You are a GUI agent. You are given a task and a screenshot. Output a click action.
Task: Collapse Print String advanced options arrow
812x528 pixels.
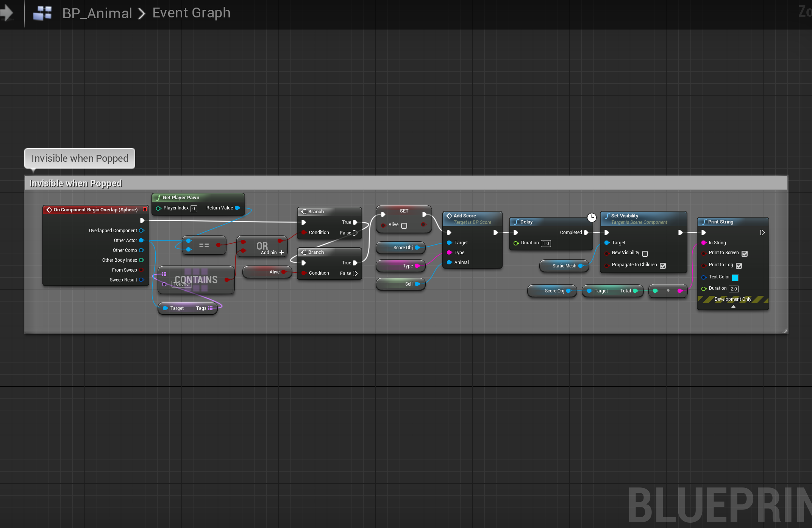coord(733,307)
